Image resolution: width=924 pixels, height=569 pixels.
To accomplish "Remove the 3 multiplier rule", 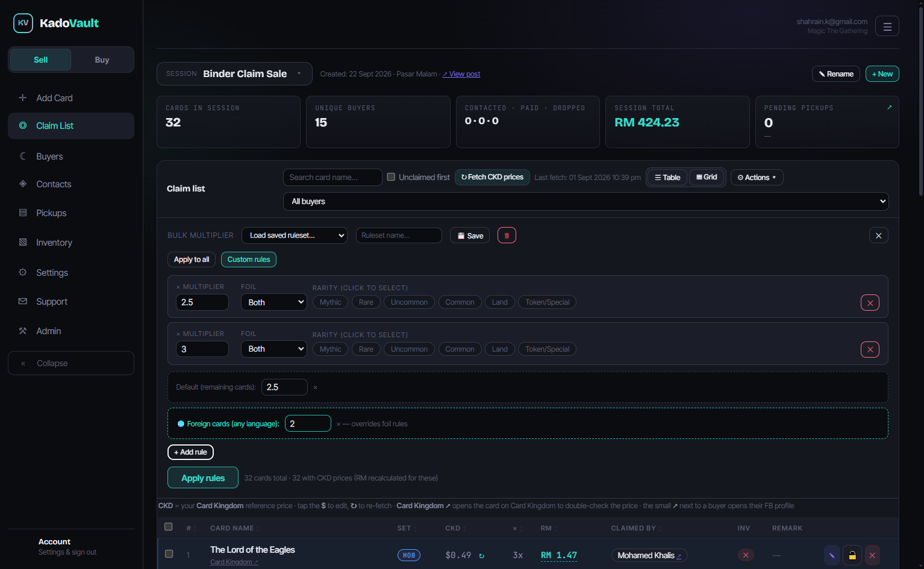I will pos(870,350).
